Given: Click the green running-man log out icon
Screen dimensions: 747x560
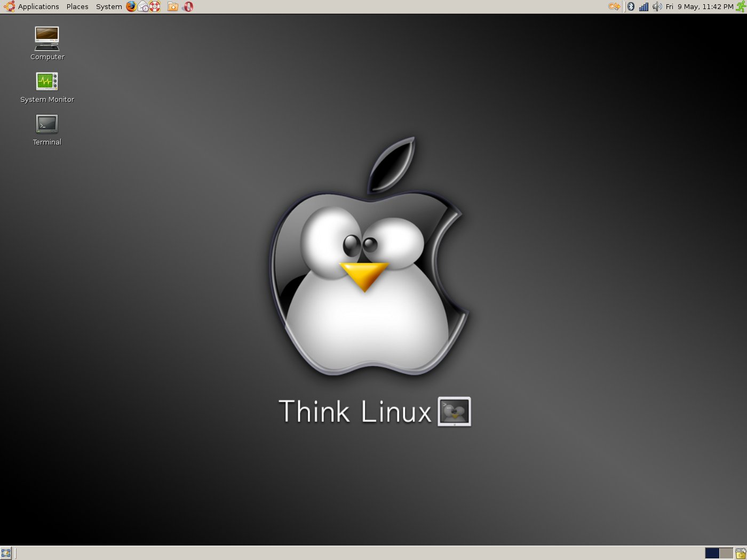Looking at the screenshot, I should pos(741,6).
